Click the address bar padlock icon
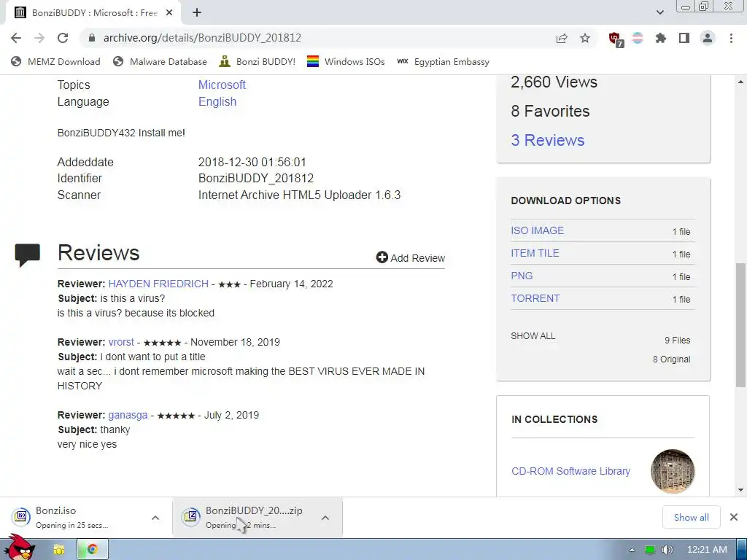The width and height of the screenshot is (747, 560). (92, 38)
